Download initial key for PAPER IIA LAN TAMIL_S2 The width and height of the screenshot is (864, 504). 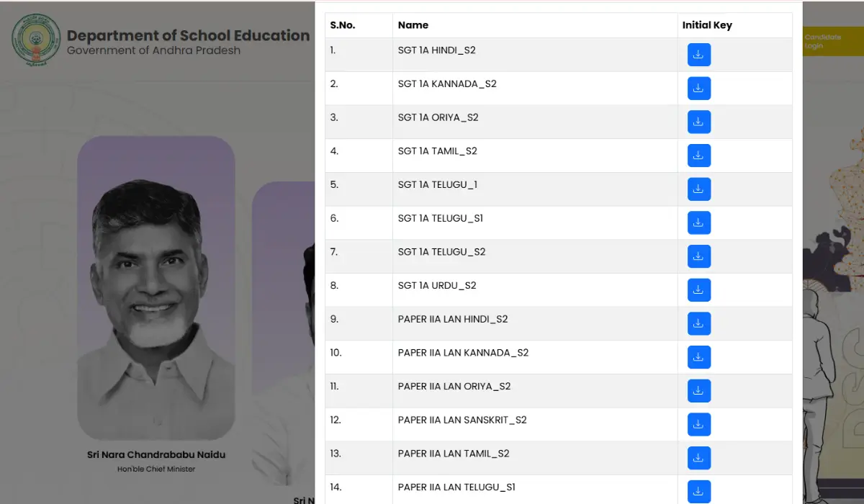pos(699,458)
